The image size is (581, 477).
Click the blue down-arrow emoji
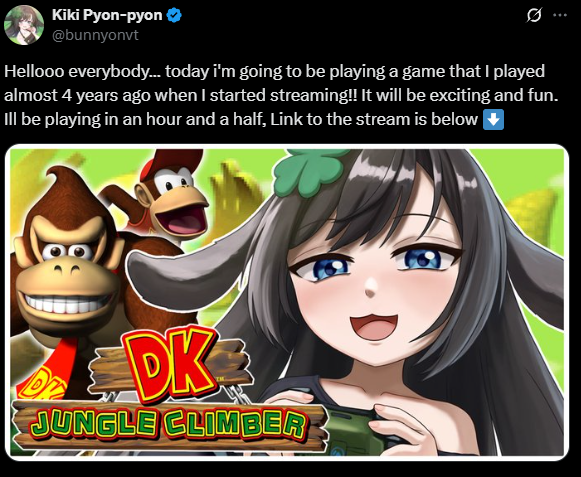pos(494,120)
